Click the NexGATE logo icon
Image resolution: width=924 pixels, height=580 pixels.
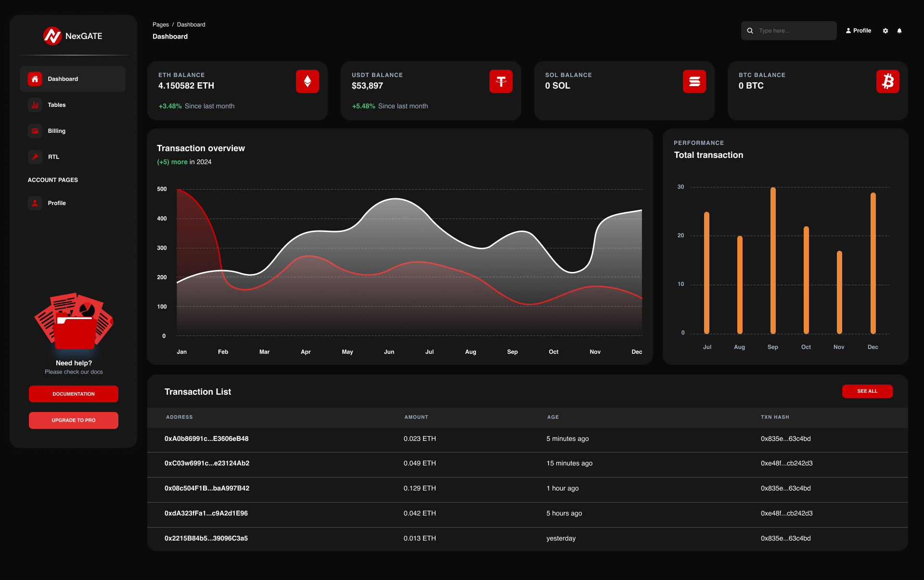tap(52, 36)
